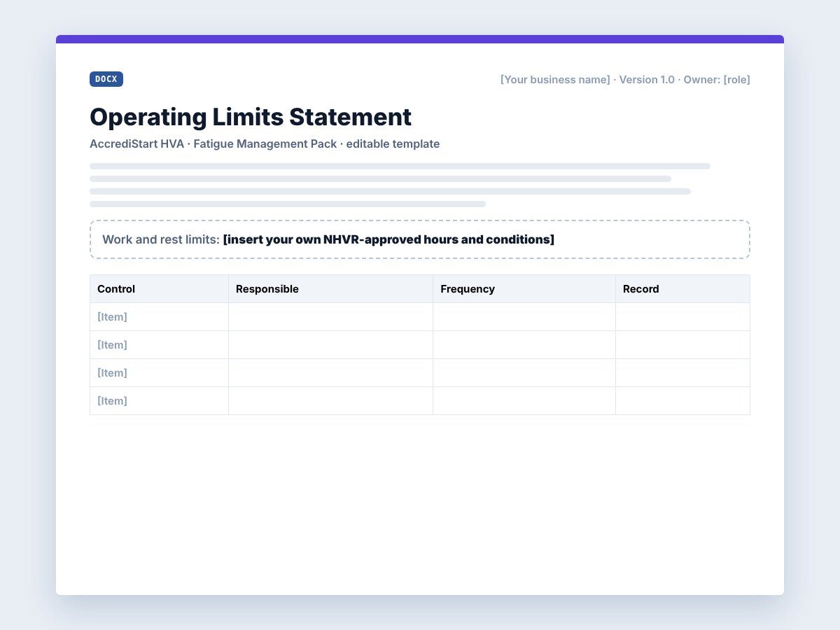Click the Control column header

click(159, 289)
